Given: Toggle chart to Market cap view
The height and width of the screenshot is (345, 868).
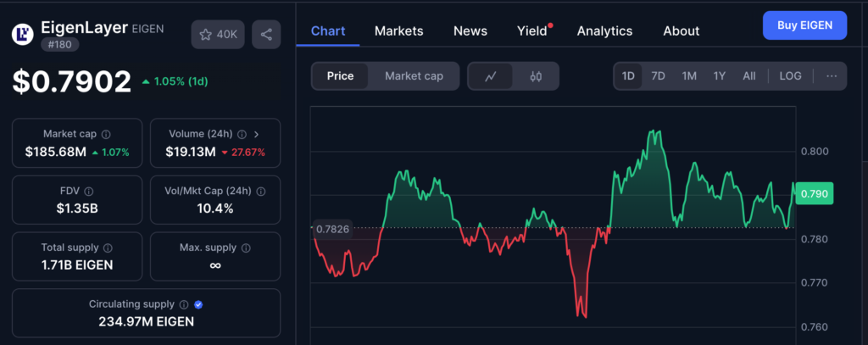Looking at the screenshot, I should (414, 76).
